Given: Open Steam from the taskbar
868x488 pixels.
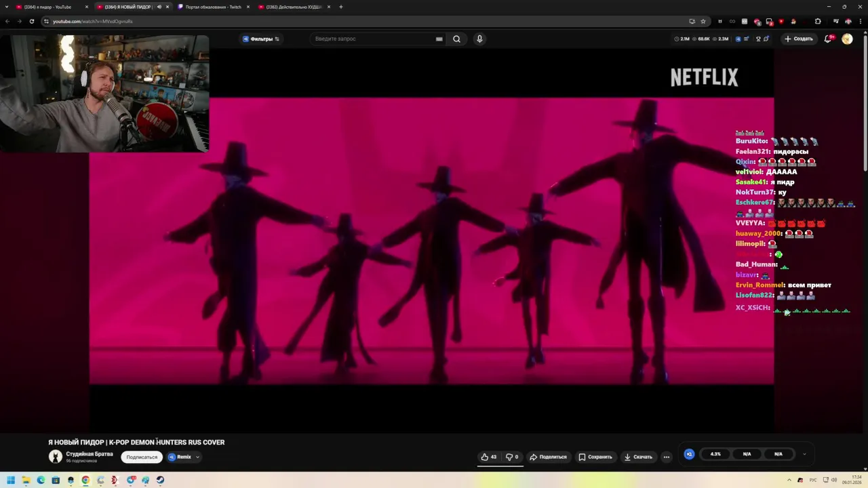Looking at the screenshot, I should tap(160, 480).
